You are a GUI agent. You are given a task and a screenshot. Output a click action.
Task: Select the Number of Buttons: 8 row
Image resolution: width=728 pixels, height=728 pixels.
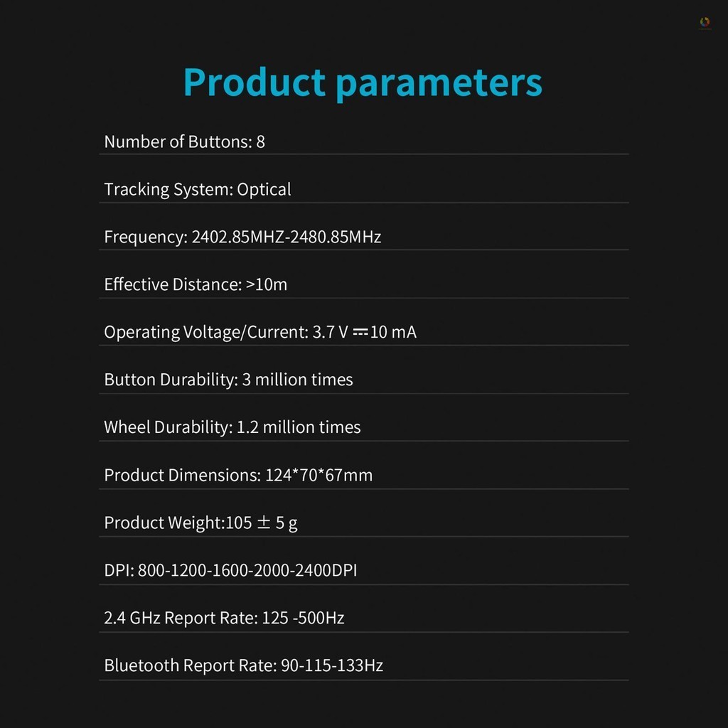click(x=184, y=141)
